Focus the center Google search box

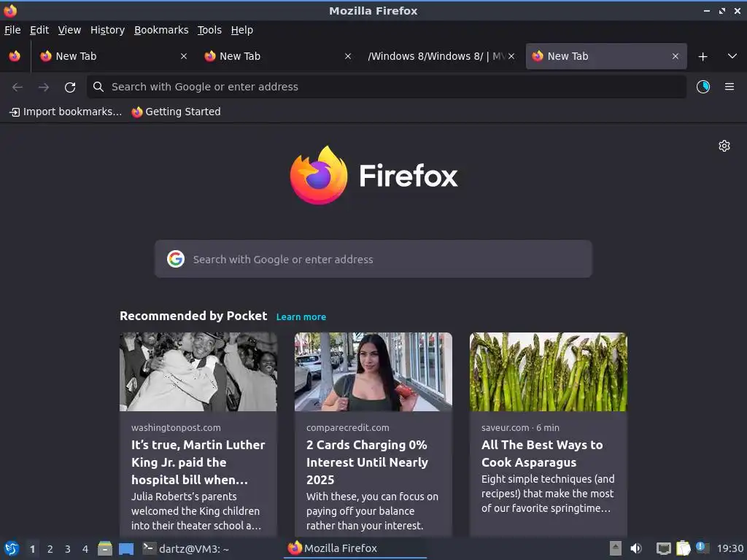373,259
